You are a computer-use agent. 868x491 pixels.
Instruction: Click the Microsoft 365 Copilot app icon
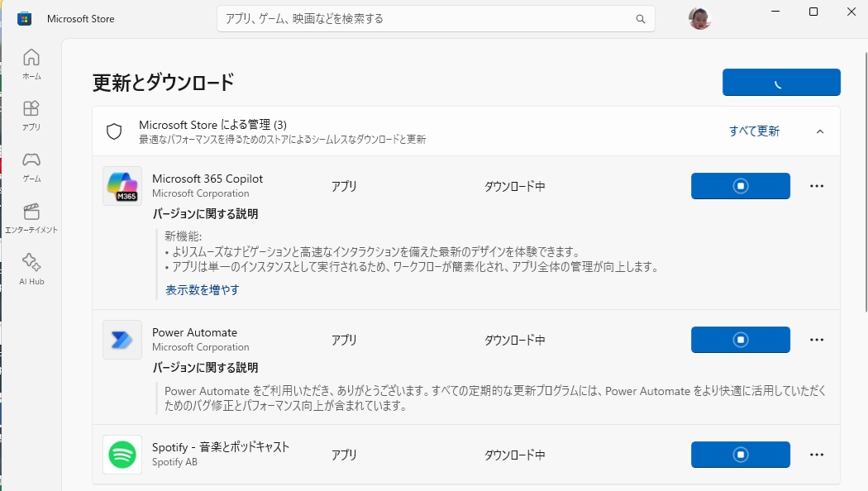(122, 186)
